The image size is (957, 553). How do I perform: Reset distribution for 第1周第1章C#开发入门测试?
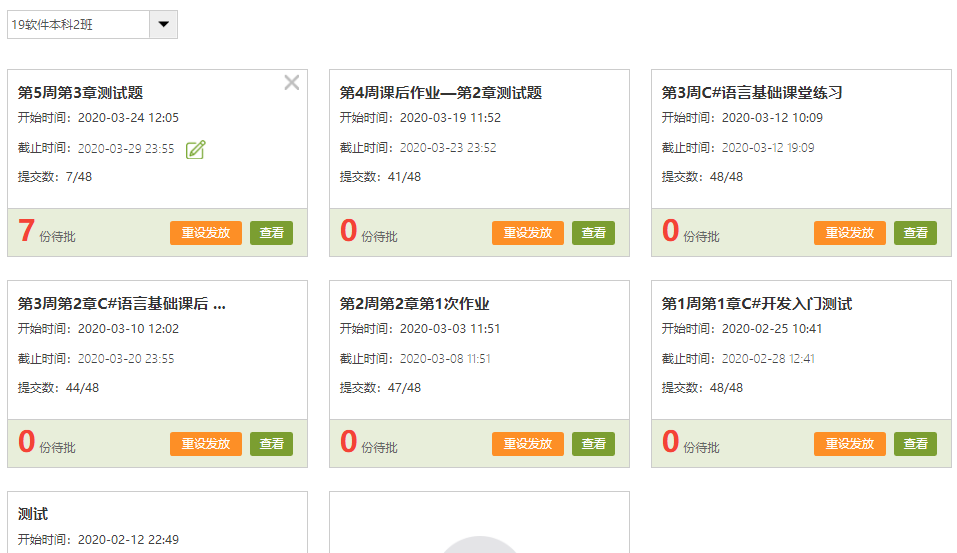click(x=850, y=444)
